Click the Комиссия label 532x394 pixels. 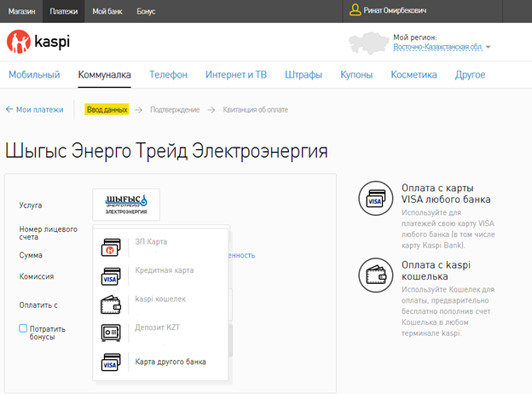[x=37, y=276]
